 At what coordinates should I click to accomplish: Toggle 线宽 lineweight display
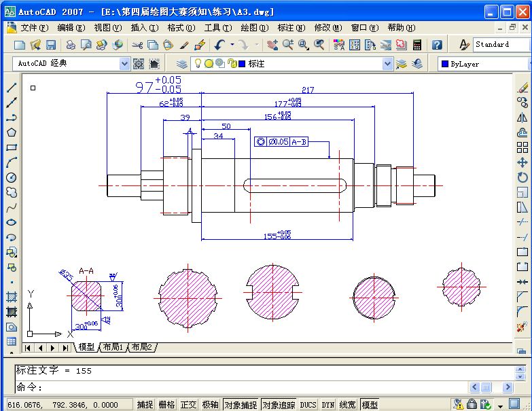click(x=347, y=405)
